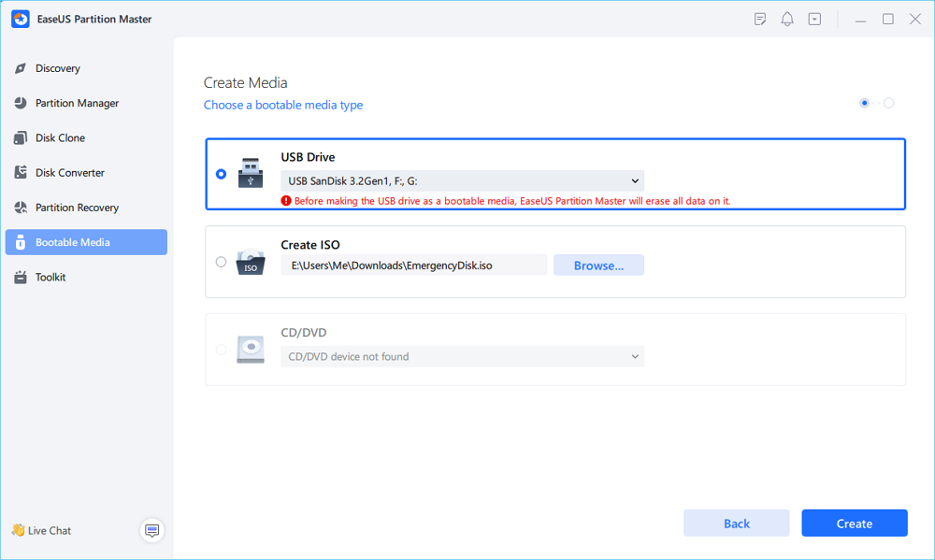Select the Bootable Media sidebar item

coord(86,242)
